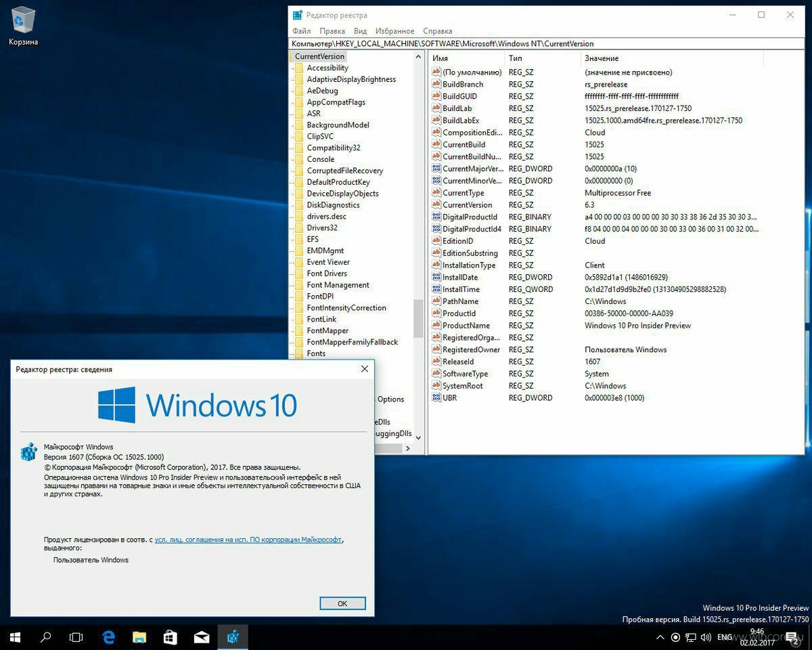Click the CurrentMajorVersionNumber DWORD icon
Image resolution: width=812 pixels, height=650 pixels.
[x=436, y=169]
